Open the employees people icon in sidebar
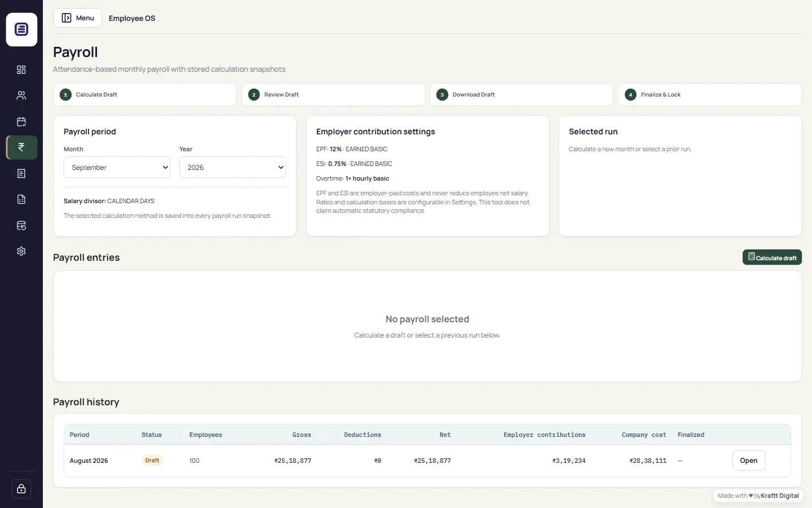 pos(21,95)
